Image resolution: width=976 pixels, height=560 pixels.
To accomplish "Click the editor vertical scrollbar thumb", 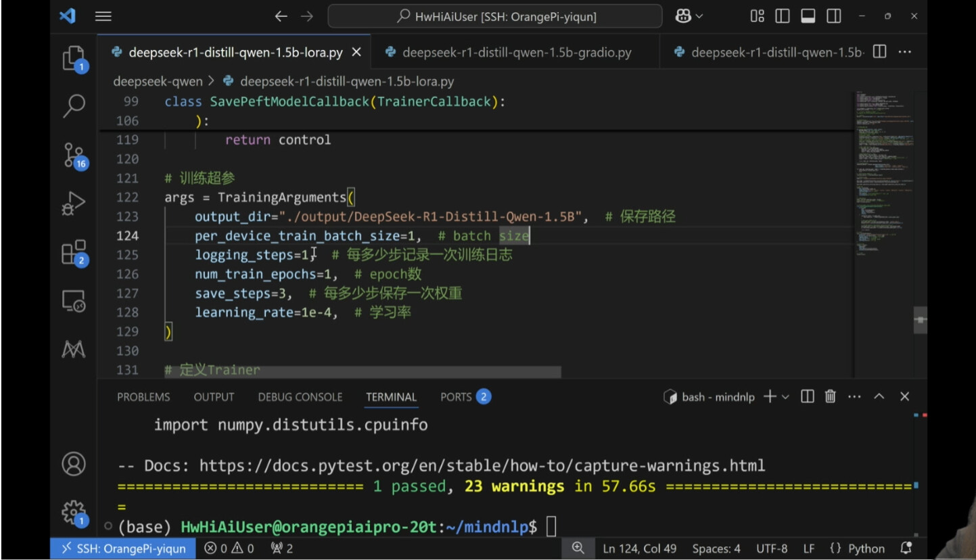I will [920, 320].
